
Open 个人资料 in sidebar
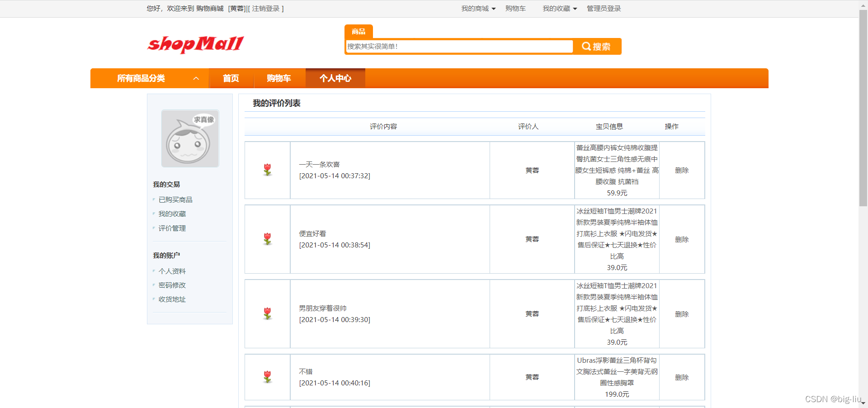172,271
